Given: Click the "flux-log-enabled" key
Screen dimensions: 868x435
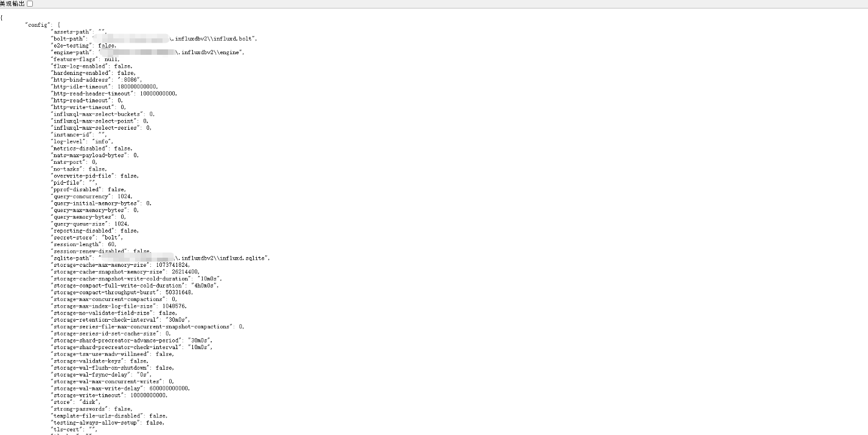Looking at the screenshot, I should [x=80, y=66].
